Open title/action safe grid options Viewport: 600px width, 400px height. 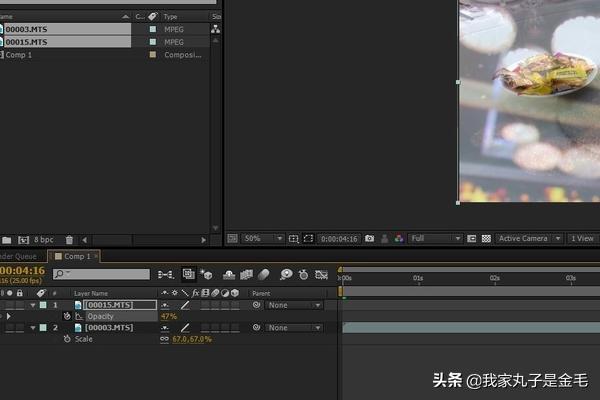[293, 238]
